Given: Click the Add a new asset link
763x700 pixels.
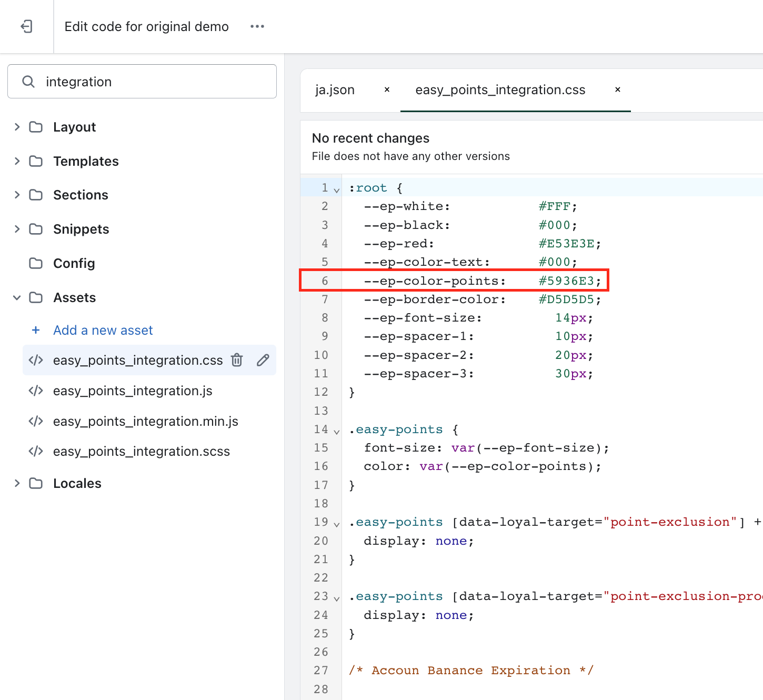Looking at the screenshot, I should tap(103, 330).
